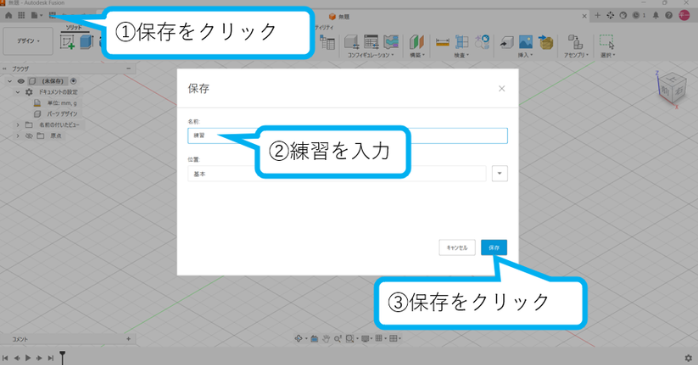Click the 名前 input field containing 練習
This screenshot has height=365, width=698.
click(347, 136)
